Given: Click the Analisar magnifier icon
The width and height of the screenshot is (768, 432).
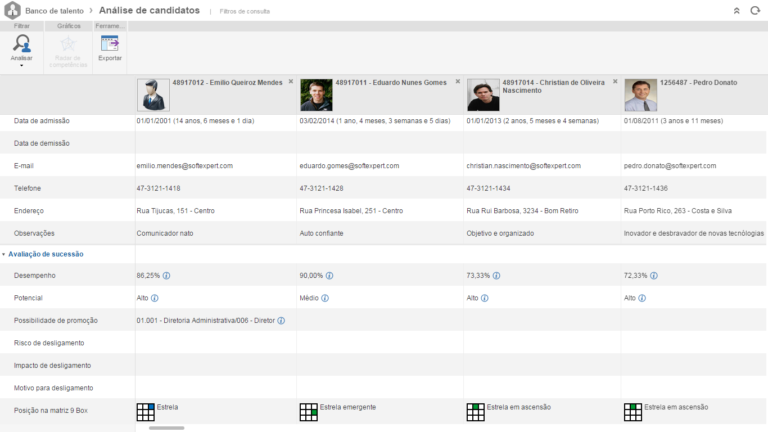Looking at the screenshot, I should pyautogui.click(x=21, y=43).
